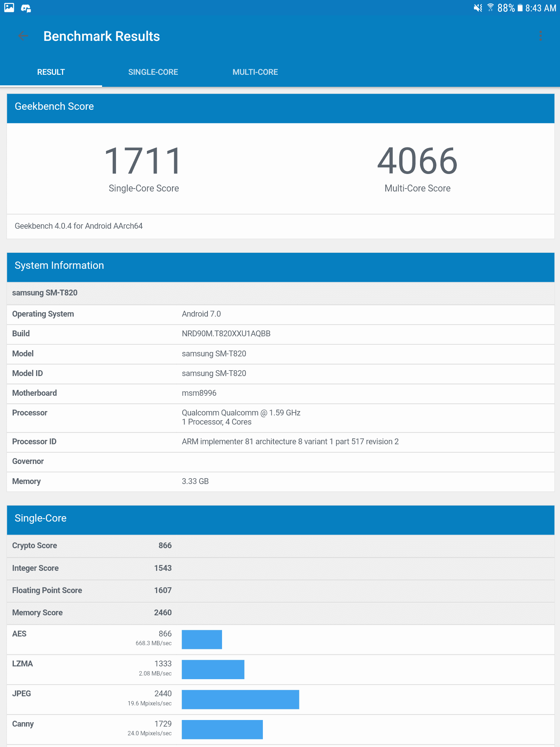Open the three-dot overflow menu
This screenshot has width=560, height=747.
(x=540, y=36)
